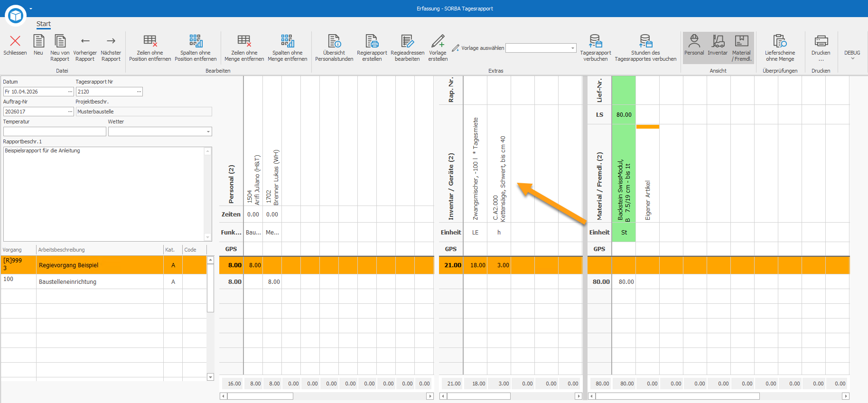Image resolution: width=868 pixels, height=403 pixels.
Task: Click the Personal grid horizontal scrollbar
Action: tap(327, 396)
